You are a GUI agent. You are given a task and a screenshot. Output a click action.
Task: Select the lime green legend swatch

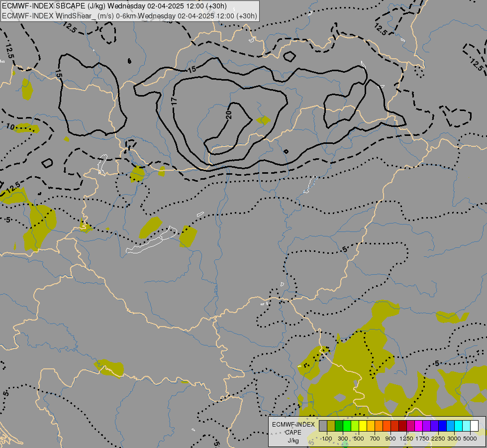(355, 426)
